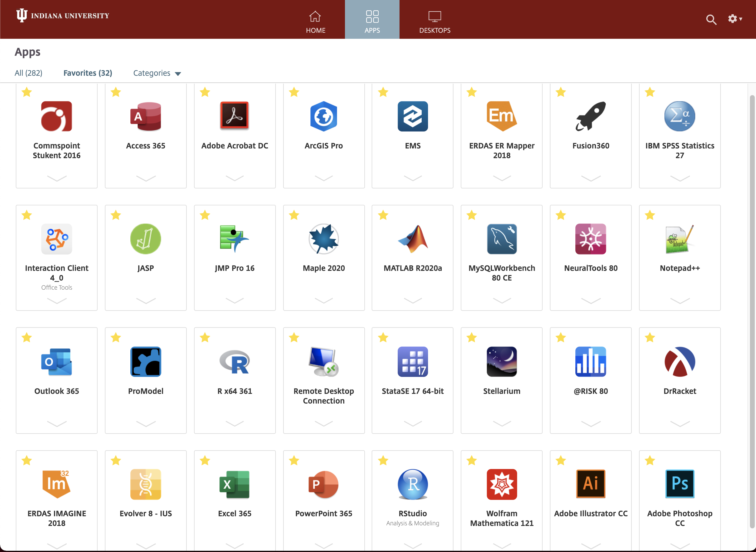This screenshot has height=552, width=756.
Task: Click the Stellarium app icon
Action: (x=502, y=361)
